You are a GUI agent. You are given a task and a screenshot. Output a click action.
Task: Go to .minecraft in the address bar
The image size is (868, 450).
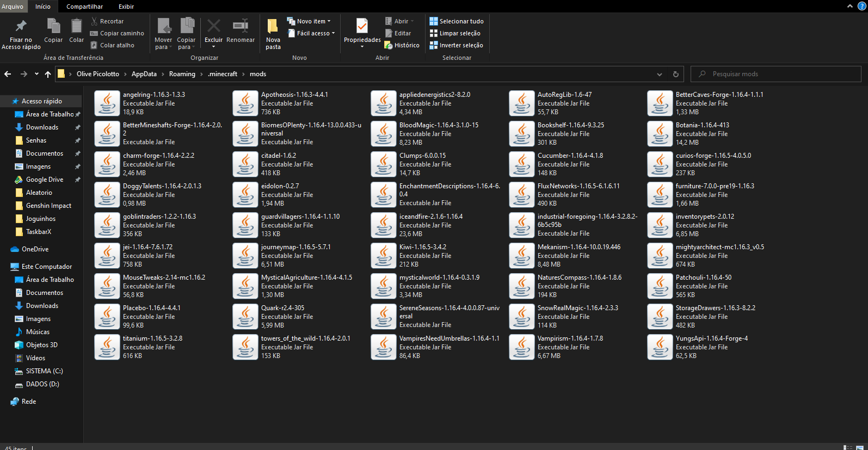click(x=223, y=74)
